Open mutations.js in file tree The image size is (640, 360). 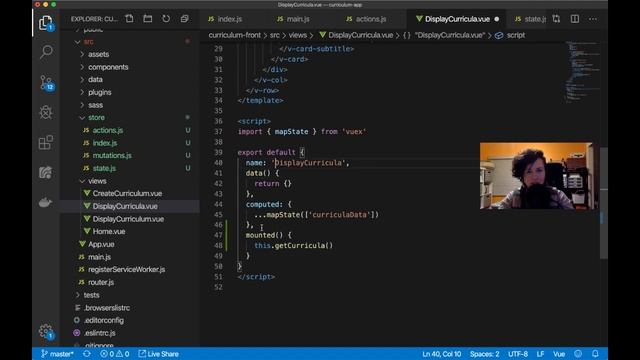tap(112, 156)
